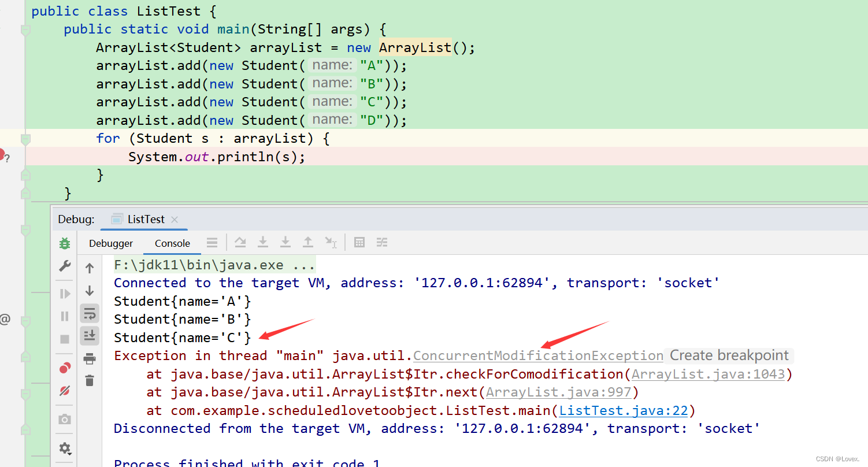
Task: Click the console Down arrow icon
Action: point(90,291)
